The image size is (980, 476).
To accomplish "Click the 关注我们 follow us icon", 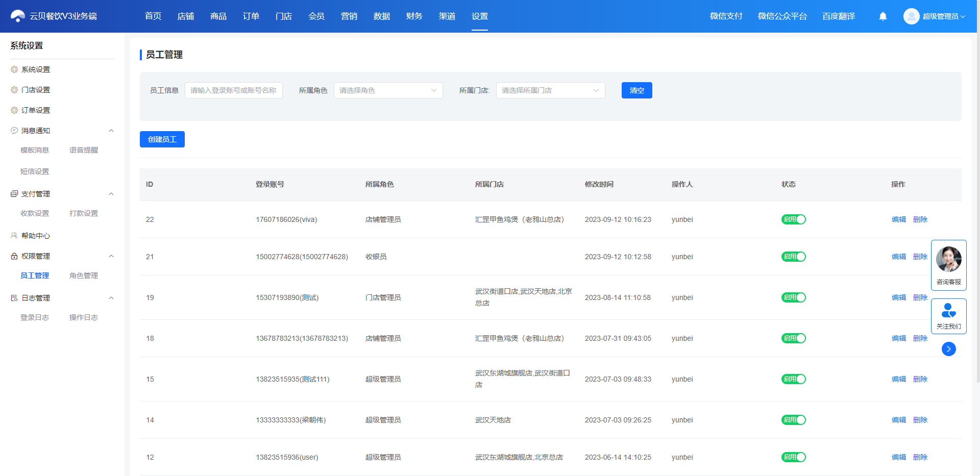I will 949,310.
